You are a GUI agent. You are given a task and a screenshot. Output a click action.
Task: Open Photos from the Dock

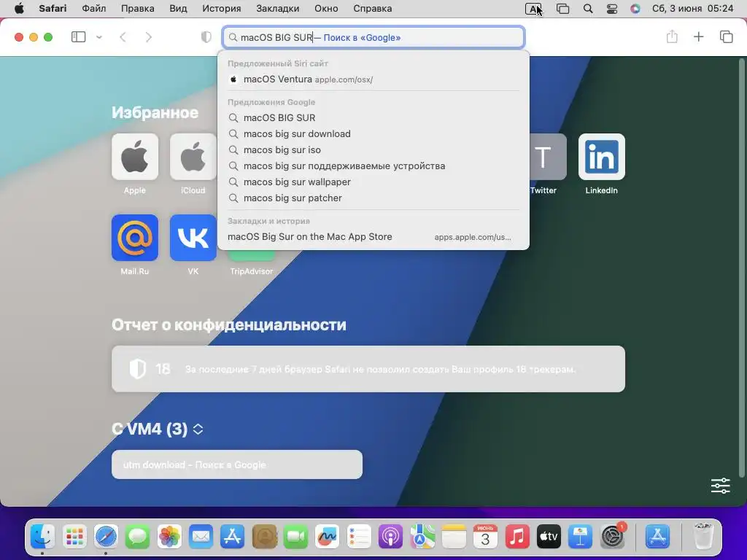tap(169, 537)
